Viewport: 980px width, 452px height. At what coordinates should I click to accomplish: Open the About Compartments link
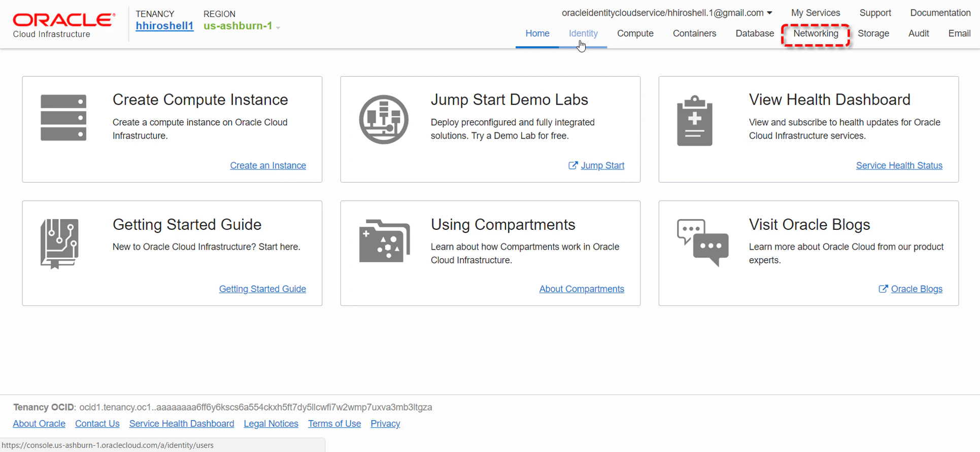582,289
